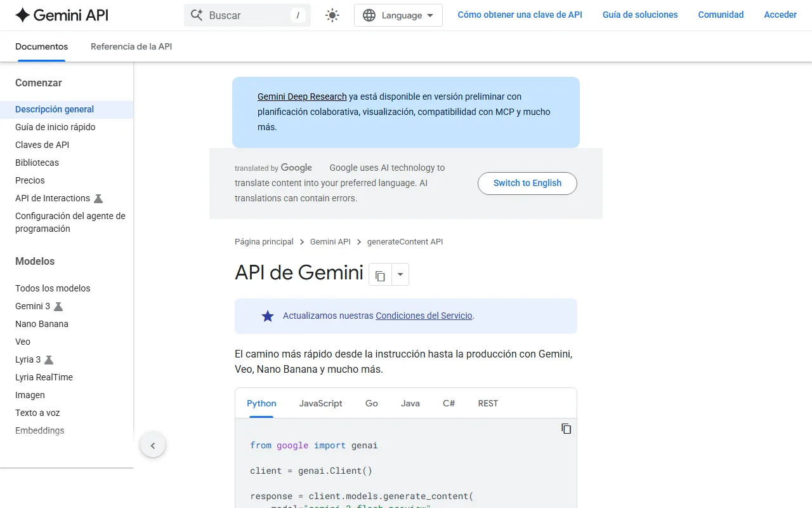This screenshot has width=812, height=508.
Task: Select the JavaScript code tab
Action: (x=321, y=403)
